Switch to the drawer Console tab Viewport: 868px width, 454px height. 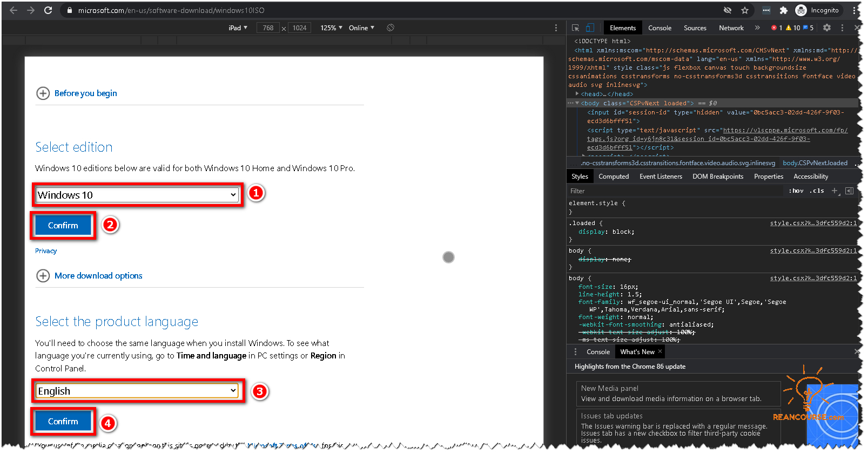click(x=598, y=351)
